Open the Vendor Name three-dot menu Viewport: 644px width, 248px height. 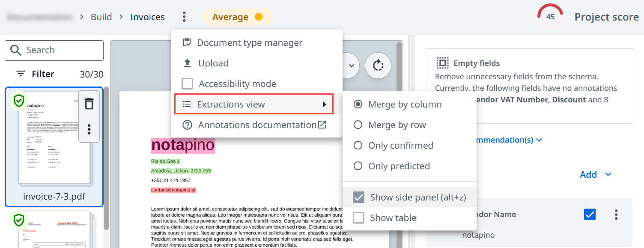[616, 215]
